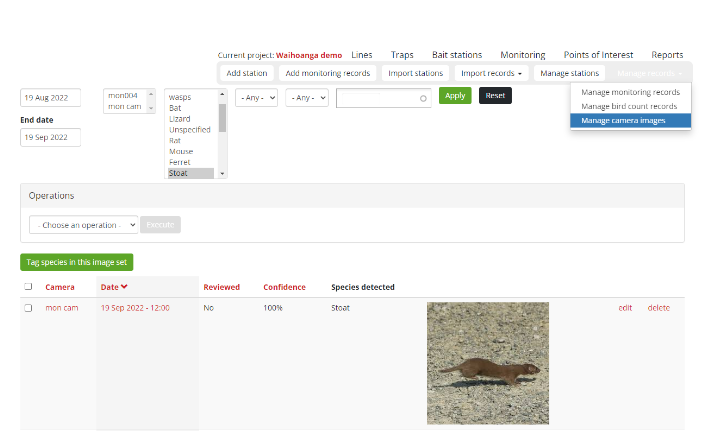Select Manage monitoring records menu entry
This screenshot has width=710, height=440.
pyautogui.click(x=630, y=92)
